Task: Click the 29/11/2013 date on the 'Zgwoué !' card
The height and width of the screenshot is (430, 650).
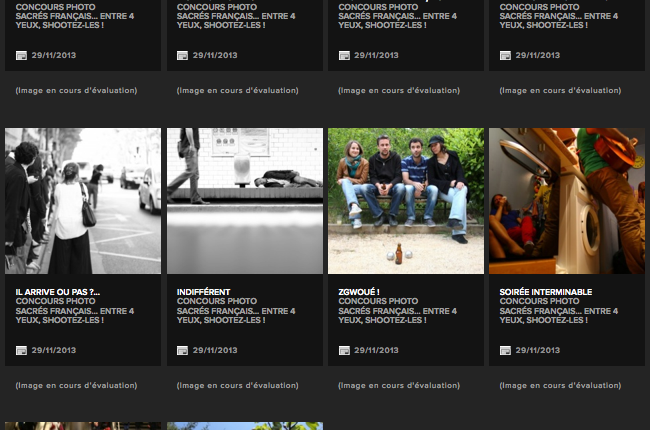Action: (x=376, y=350)
